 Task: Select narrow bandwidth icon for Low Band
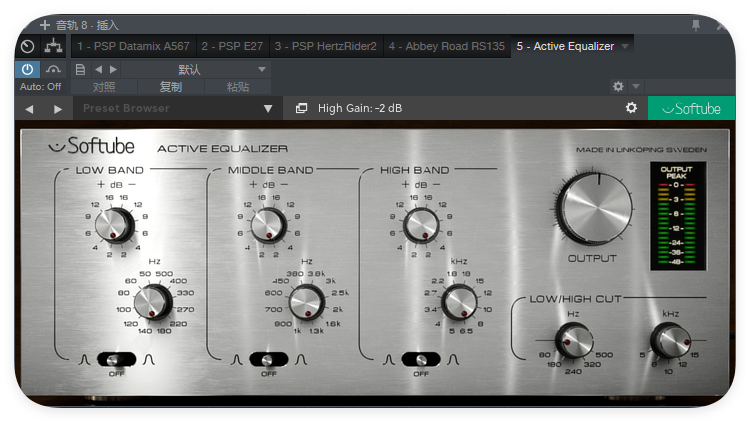click(x=84, y=360)
